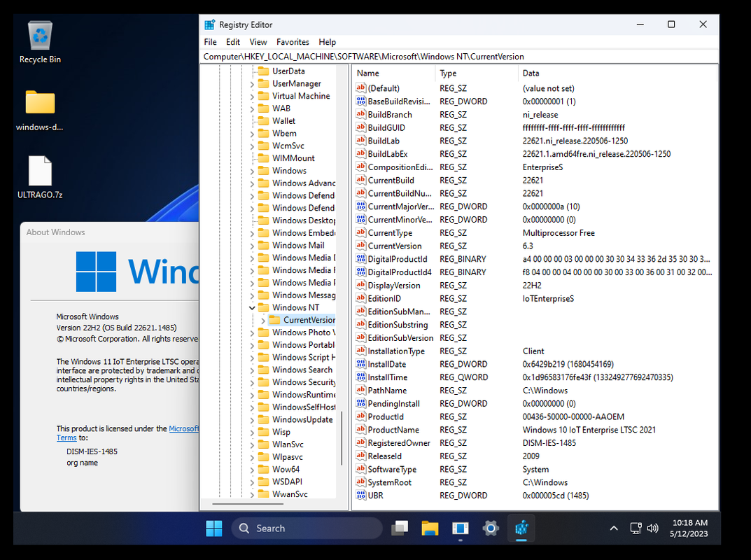Select the RegisteredOwner value row
This screenshot has height=560, width=751.
point(534,442)
